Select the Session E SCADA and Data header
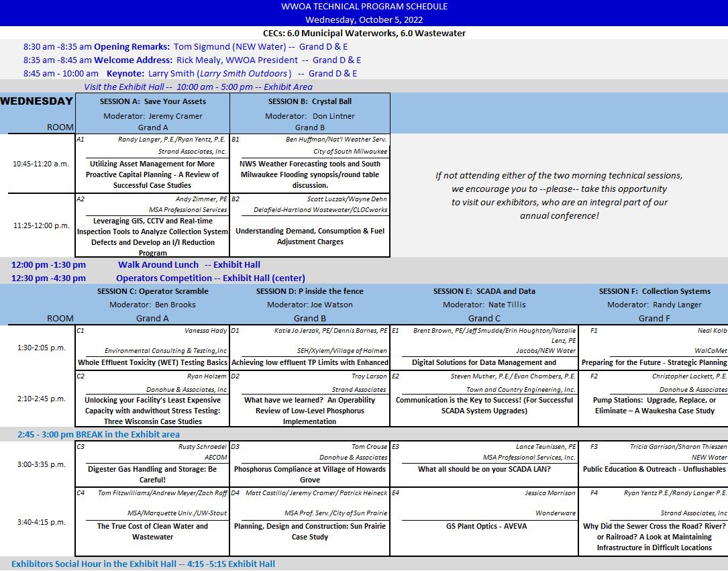 click(x=484, y=292)
